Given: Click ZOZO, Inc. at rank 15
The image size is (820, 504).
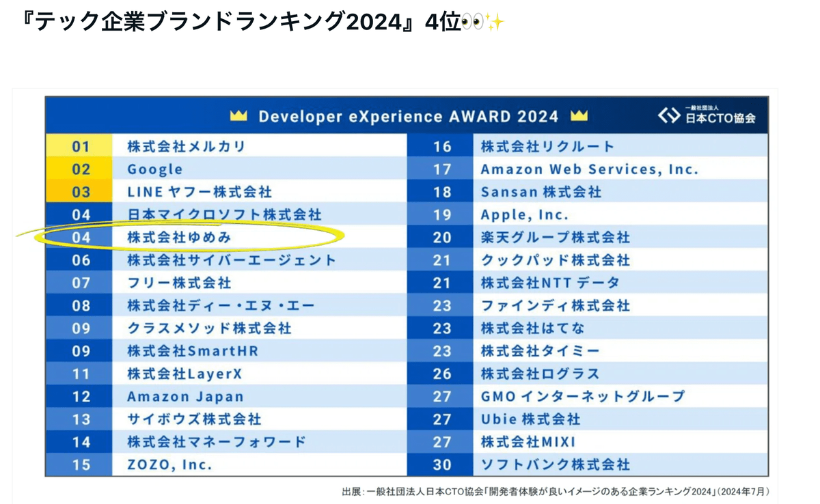Looking at the screenshot, I should click(169, 464).
